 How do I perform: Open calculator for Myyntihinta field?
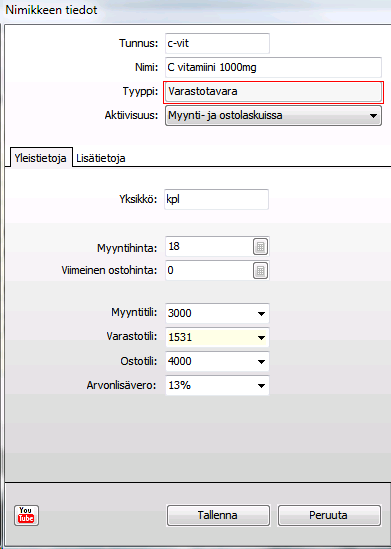point(260,246)
